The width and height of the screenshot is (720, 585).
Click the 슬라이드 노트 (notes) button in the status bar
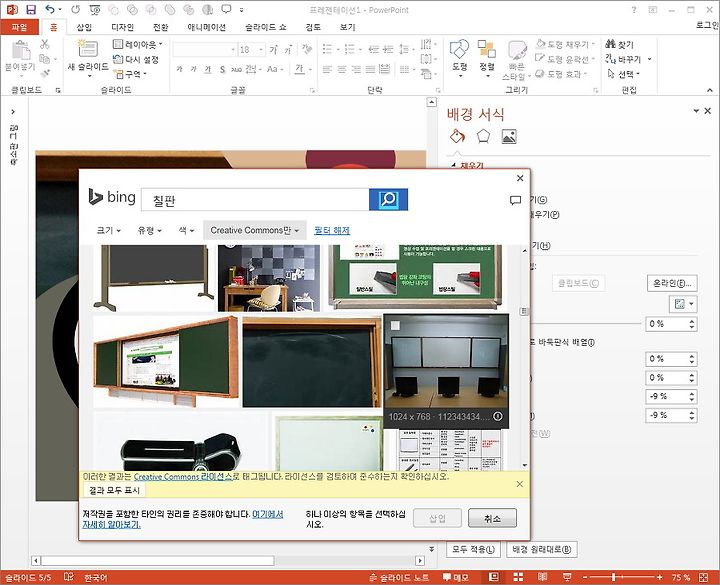(399, 577)
